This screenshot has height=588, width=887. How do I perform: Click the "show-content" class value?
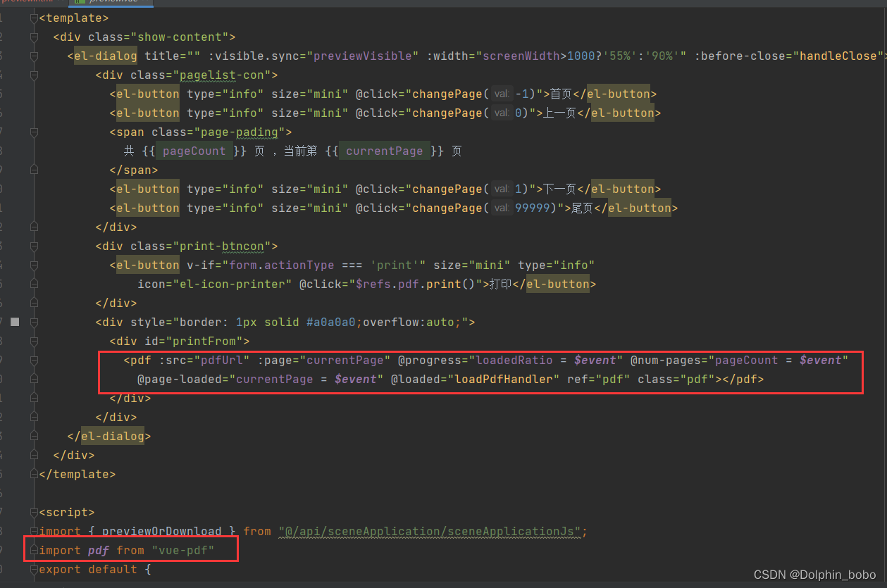pos(179,37)
